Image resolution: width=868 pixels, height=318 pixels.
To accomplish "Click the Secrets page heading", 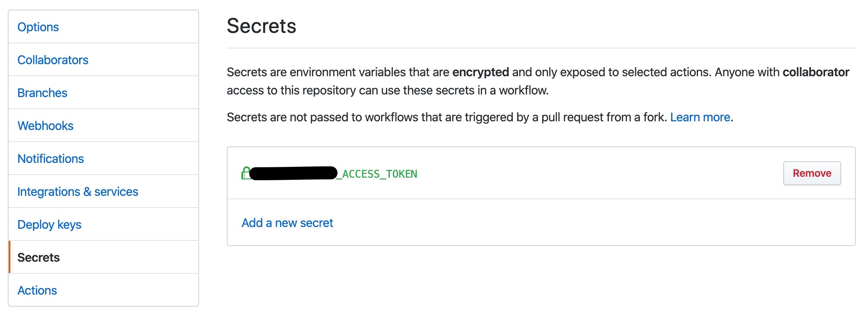I will 261,26.
